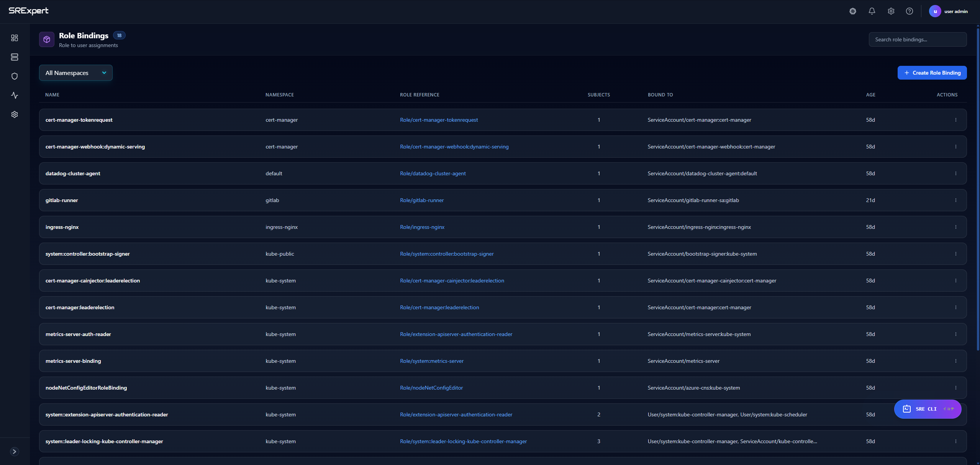
Task: Click the user avatar circle
Action: [x=935, y=11]
